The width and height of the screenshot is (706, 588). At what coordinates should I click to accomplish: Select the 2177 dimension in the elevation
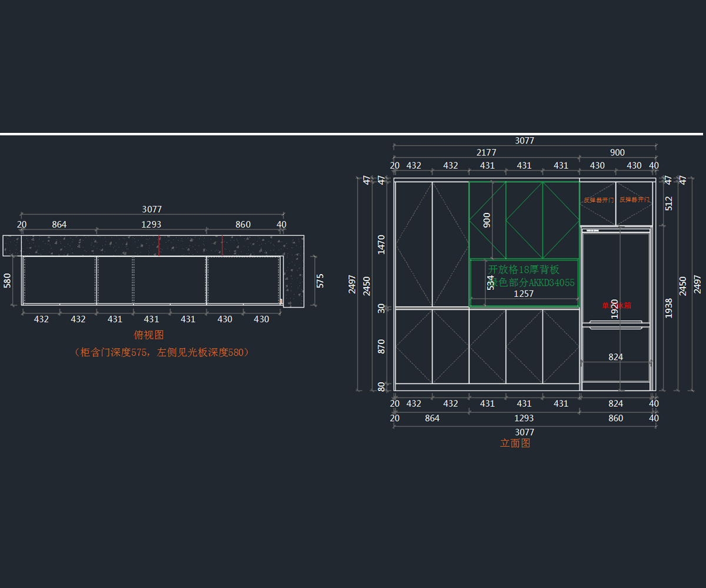[x=486, y=152]
